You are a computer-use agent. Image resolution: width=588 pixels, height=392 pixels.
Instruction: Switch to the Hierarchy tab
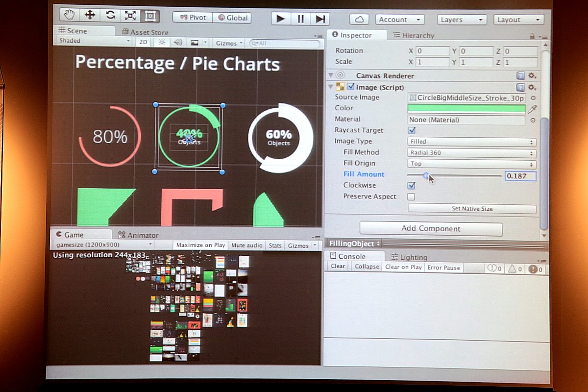[413, 35]
